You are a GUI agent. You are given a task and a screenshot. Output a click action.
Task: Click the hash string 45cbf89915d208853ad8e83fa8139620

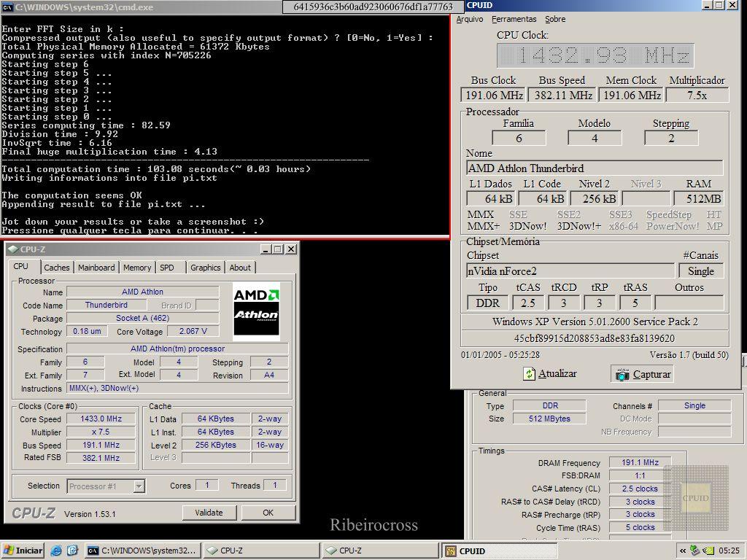pyautogui.click(x=595, y=338)
